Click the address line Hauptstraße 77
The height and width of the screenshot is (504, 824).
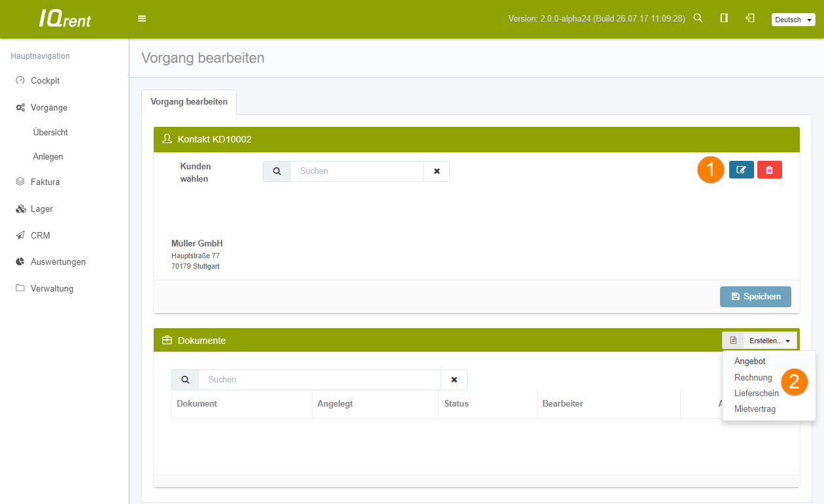pyautogui.click(x=196, y=256)
